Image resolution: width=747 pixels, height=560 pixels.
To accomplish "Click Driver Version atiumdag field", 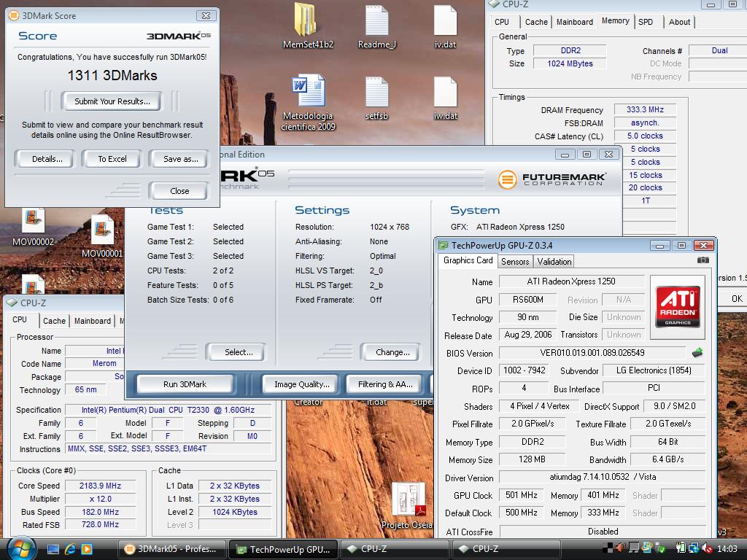I will (x=602, y=477).
